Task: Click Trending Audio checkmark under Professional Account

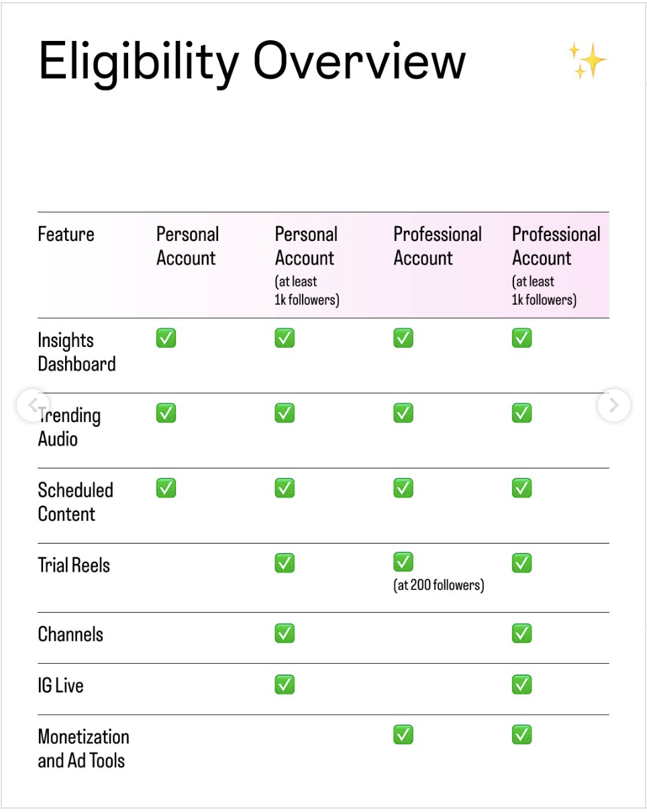Action: [403, 413]
